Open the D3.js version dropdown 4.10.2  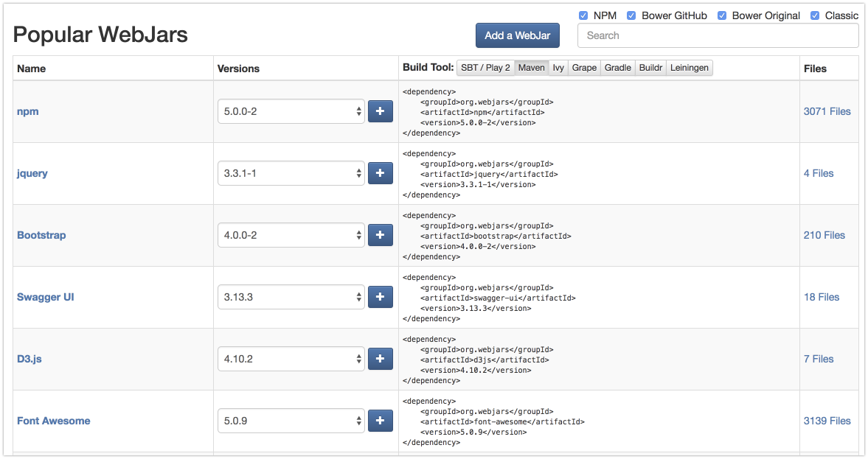[x=291, y=359]
